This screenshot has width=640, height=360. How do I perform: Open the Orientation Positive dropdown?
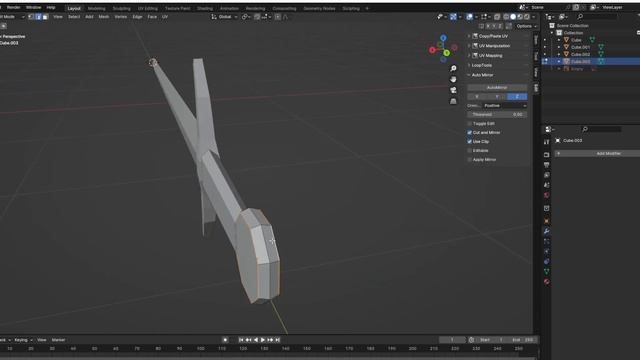(x=505, y=106)
